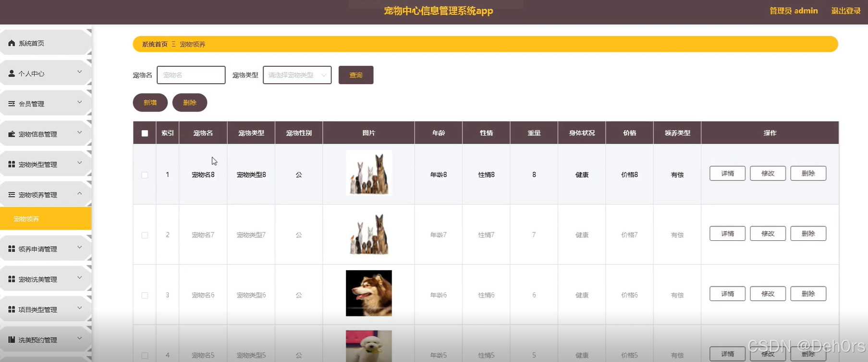Click the person icon beside 个人中心
This screenshot has height=362, width=868.
coord(12,73)
